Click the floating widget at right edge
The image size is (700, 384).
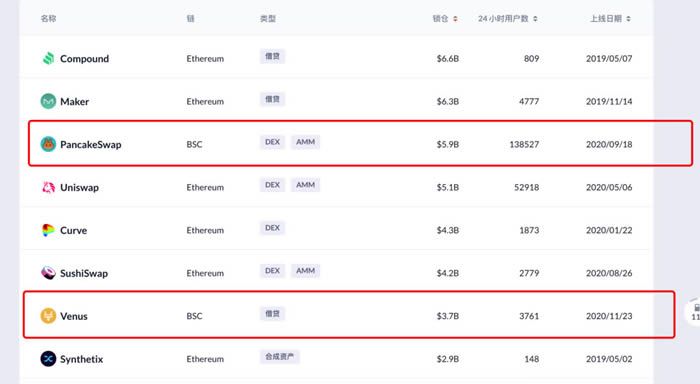(692, 312)
